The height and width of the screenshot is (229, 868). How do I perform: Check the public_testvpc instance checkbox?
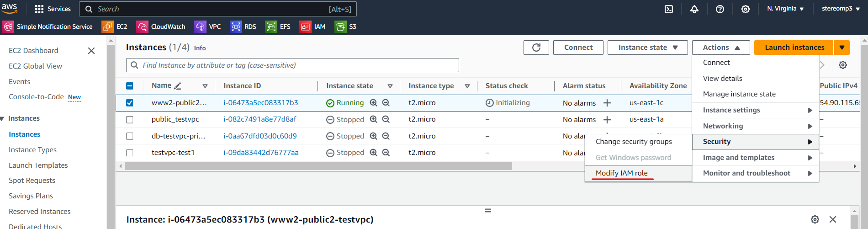click(x=129, y=120)
